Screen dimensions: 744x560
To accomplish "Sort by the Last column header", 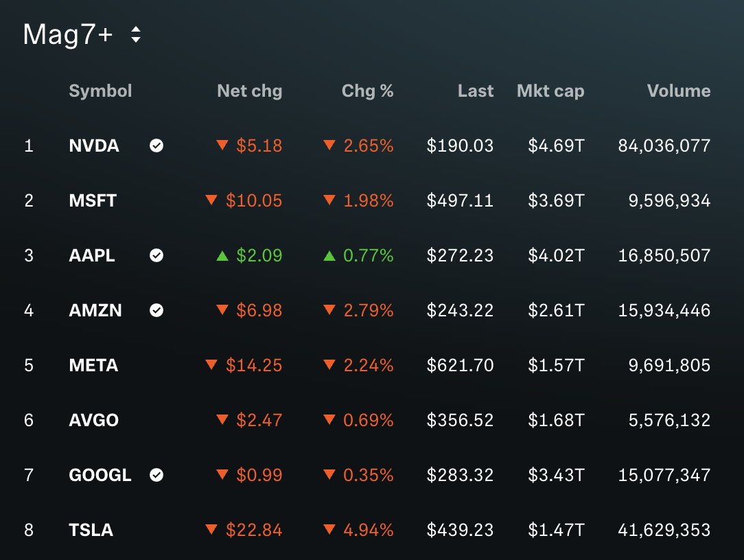I will click(x=476, y=91).
